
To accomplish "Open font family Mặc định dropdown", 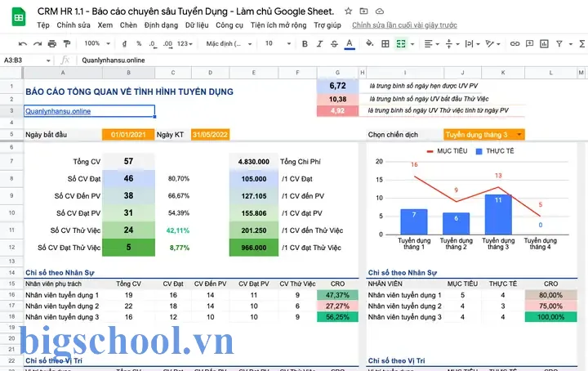I will 229,44.
